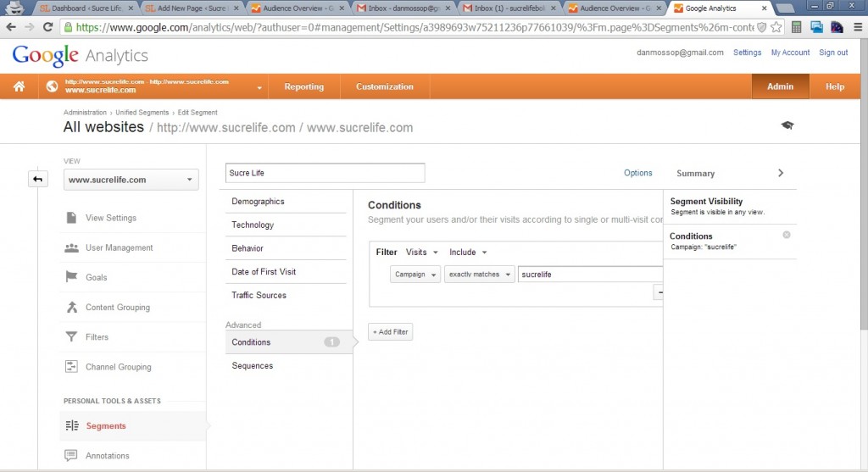Click the back arrow button beside View
Viewport: 868px width, 472px height.
click(37, 179)
